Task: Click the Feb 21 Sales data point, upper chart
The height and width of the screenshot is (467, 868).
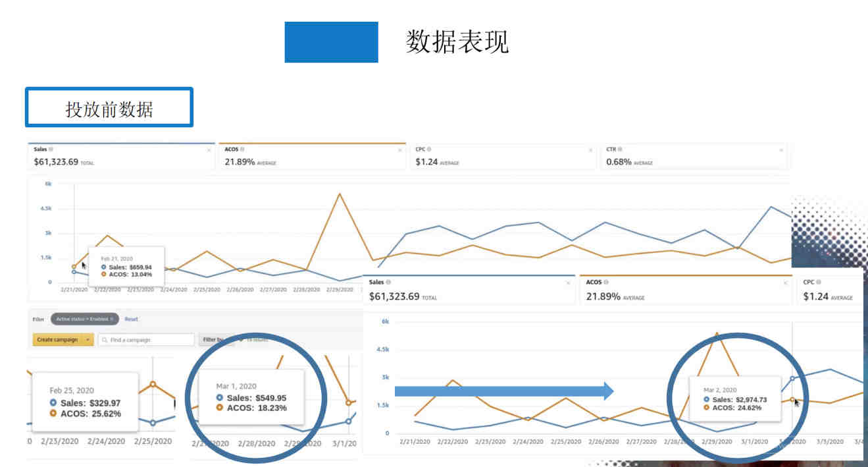Action: 74,271
